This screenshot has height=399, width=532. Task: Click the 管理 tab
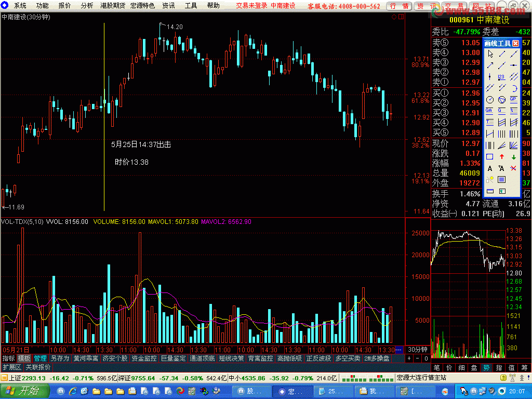coord(40,358)
